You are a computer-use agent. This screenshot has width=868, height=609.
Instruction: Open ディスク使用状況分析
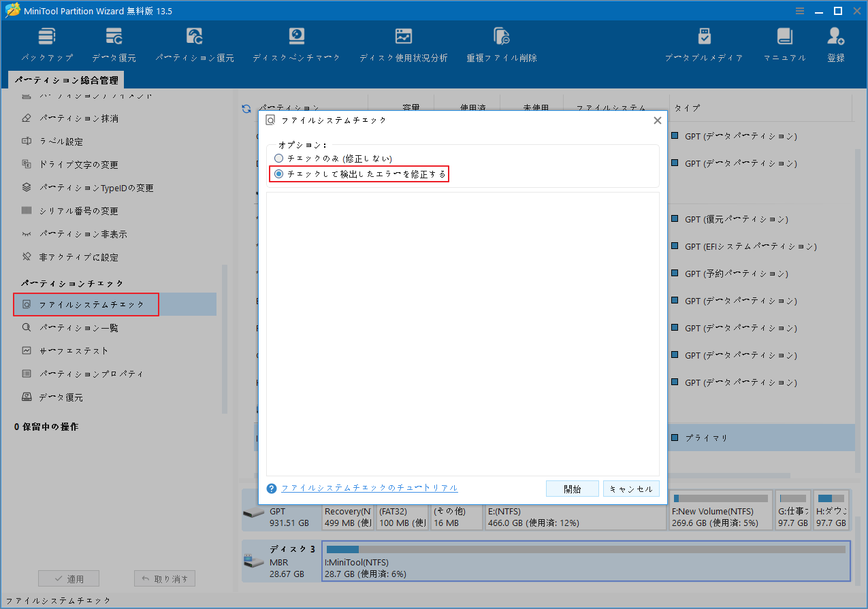[403, 42]
